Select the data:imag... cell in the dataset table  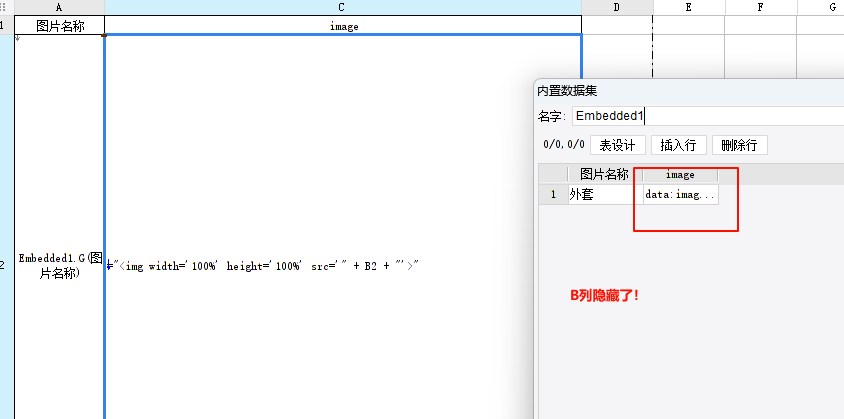coord(680,194)
